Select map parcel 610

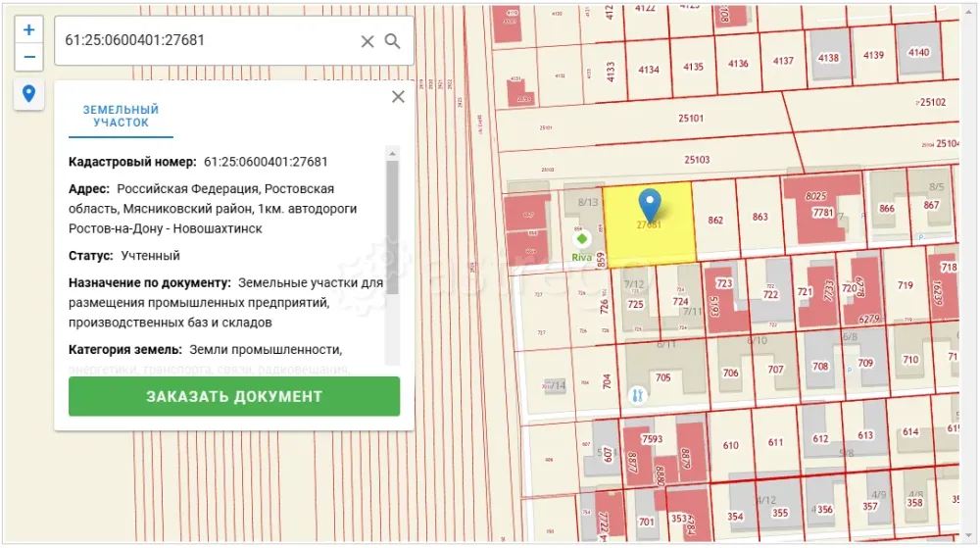(x=731, y=445)
